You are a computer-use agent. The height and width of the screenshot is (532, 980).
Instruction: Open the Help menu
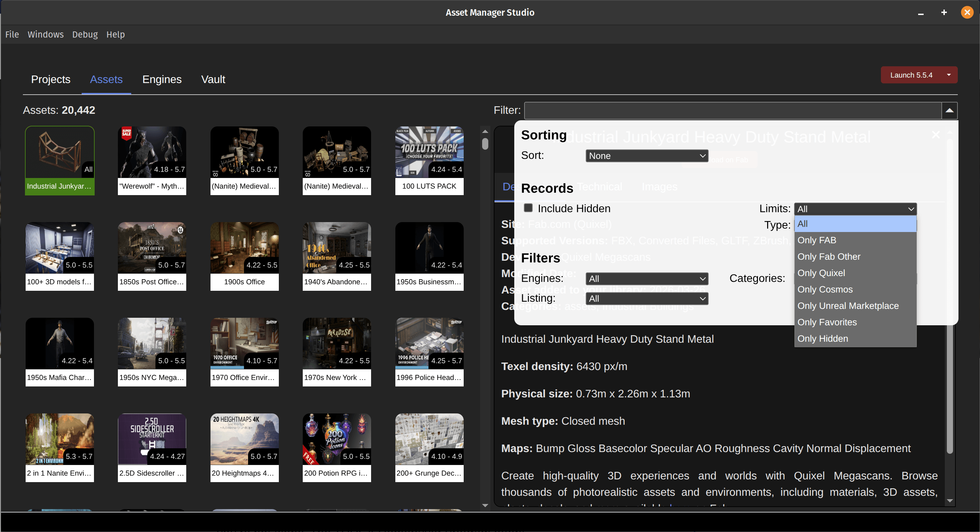point(115,35)
